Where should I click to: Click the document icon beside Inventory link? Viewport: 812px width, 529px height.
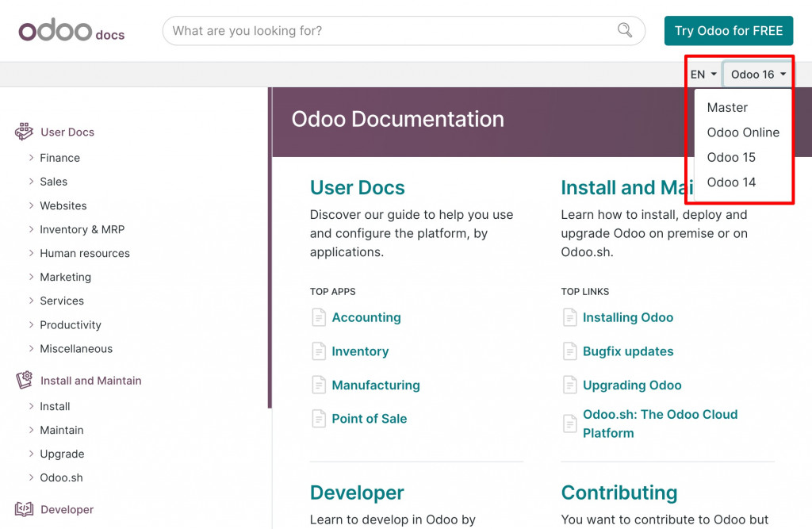click(319, 351)
